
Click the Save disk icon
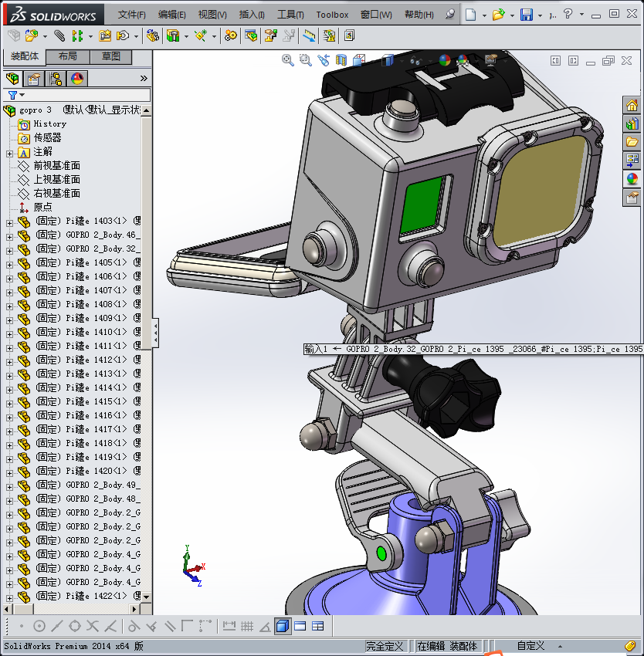pyautogui.click(x=526, y=15)
